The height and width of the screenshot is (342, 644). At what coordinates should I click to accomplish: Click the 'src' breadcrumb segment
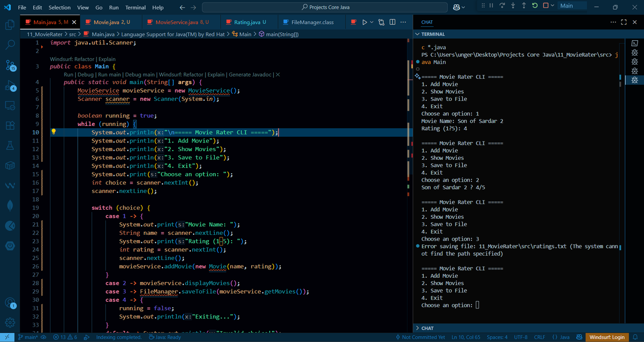tap(72, 34)
